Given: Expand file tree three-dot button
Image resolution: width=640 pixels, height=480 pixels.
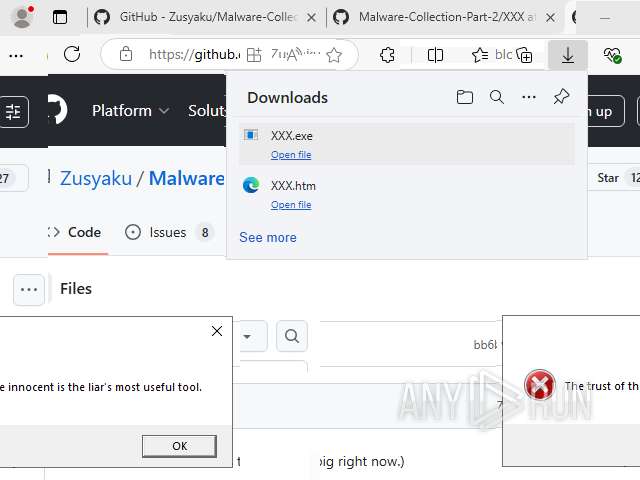Looking at the screenshot, I should point(29,290).
